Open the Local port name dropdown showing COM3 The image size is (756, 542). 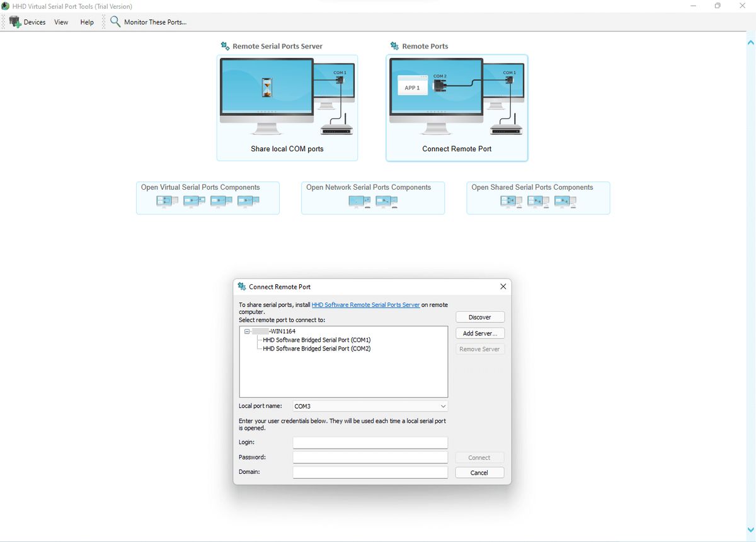point(443,406)
